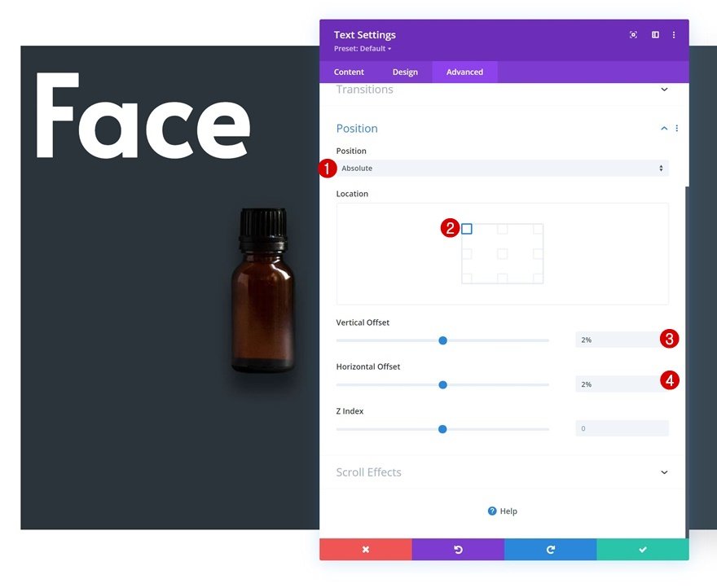
Task: Click the expand modal fullscreen icon
Action: (x=633, y=35)
